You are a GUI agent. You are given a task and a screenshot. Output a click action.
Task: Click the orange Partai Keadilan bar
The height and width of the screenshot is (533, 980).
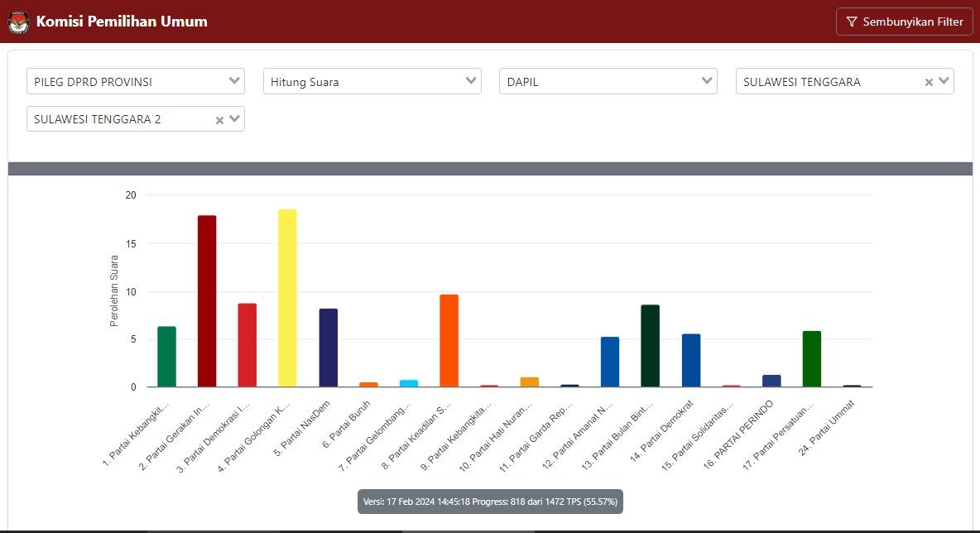coord(449,340)
